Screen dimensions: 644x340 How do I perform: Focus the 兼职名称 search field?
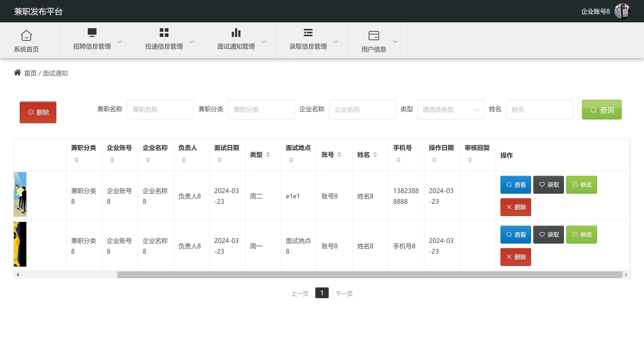[160, 110]
